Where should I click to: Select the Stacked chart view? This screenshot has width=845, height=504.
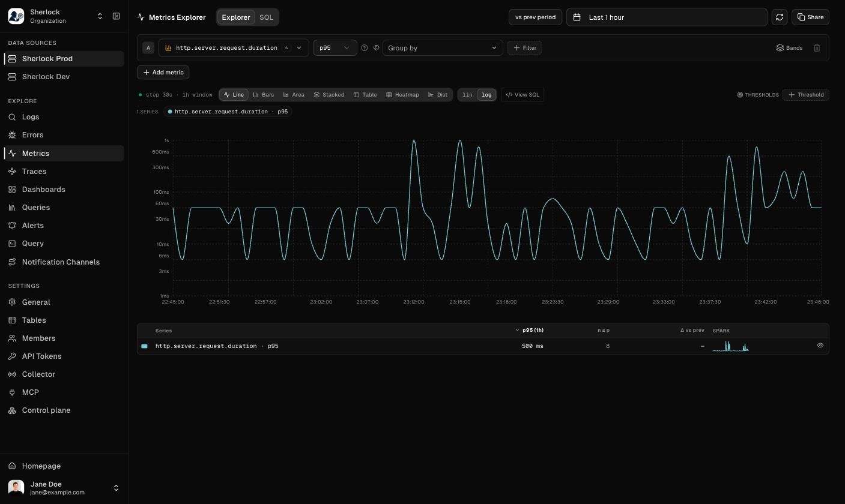[x=329, y=95]
